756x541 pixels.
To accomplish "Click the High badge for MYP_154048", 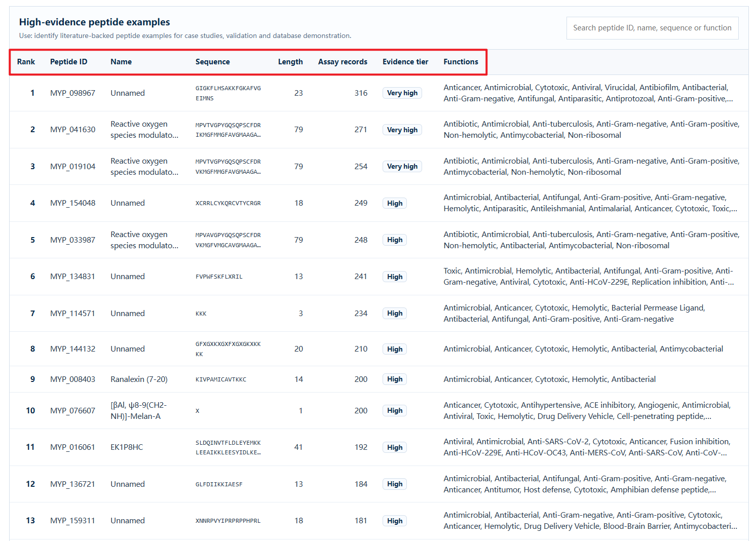I will 395,203.
